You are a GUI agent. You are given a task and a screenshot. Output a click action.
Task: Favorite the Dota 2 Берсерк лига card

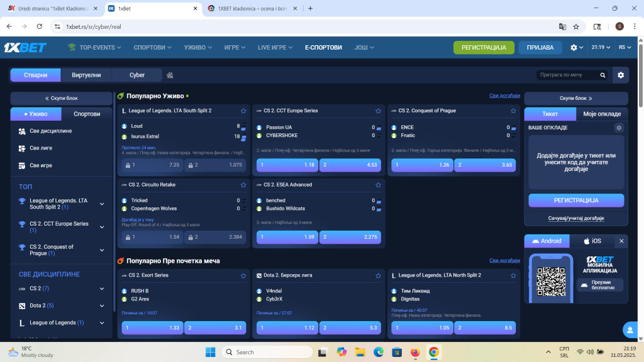[378, 276]
